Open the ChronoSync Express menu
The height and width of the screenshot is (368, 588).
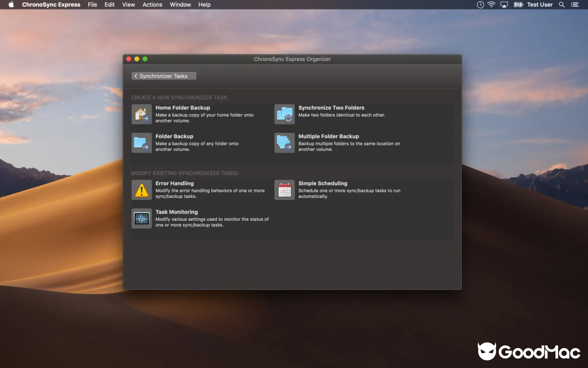(x=51, y=5)
